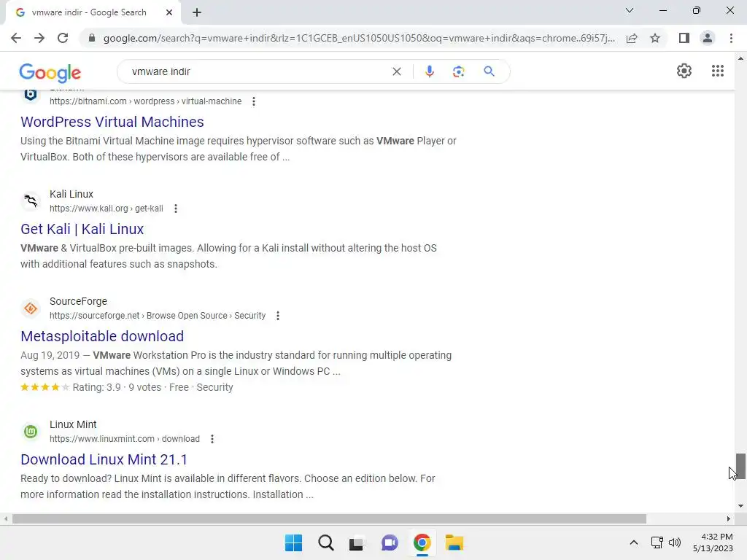747x560 pixels.
Task: Open Download Linux Mint 21.1 result
Action: tap(104, 459)
